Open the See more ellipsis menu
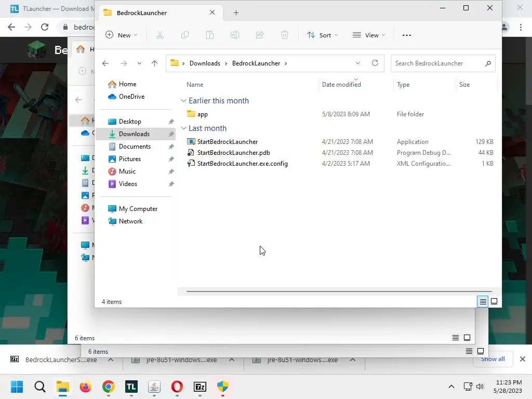The image size is (532, 399). click(x=406, y=35)
